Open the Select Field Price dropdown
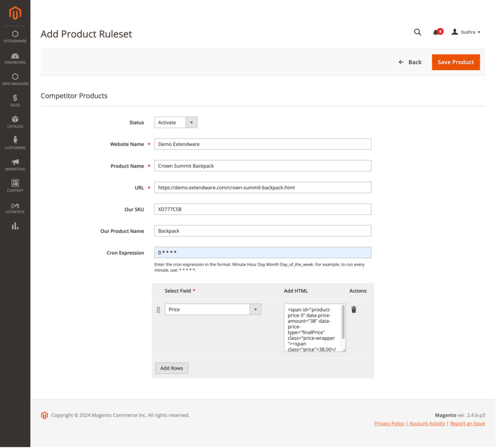Image resolution: width=497 pixels, height=448 pixels. point(213,310)
